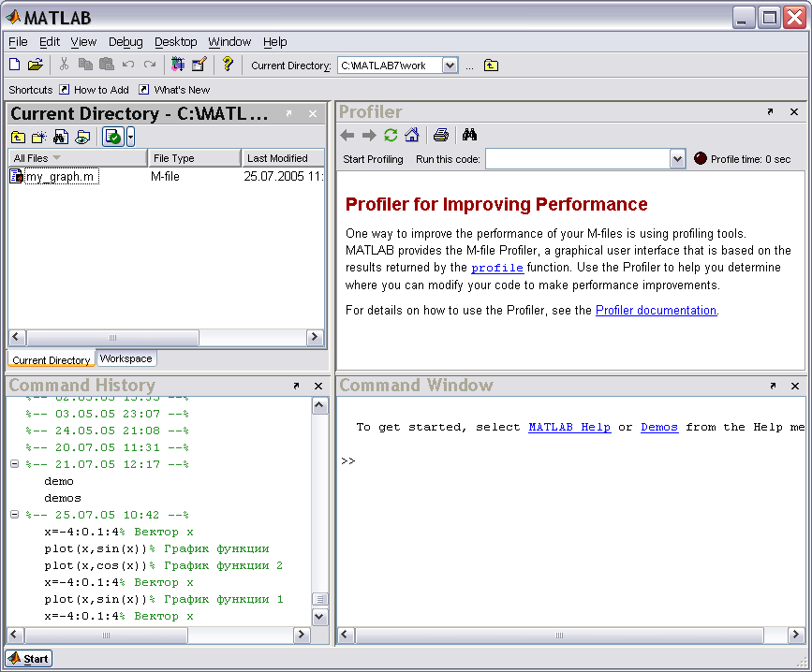Click the Copy icon in the toolbar
Screen dimensions: 812x672
[x=85, y=65]
